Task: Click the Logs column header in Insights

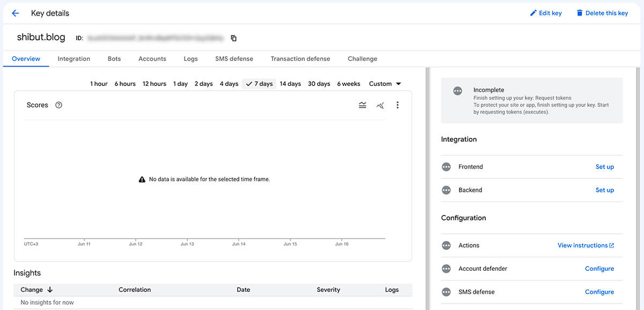Action: tap(392, 290)
